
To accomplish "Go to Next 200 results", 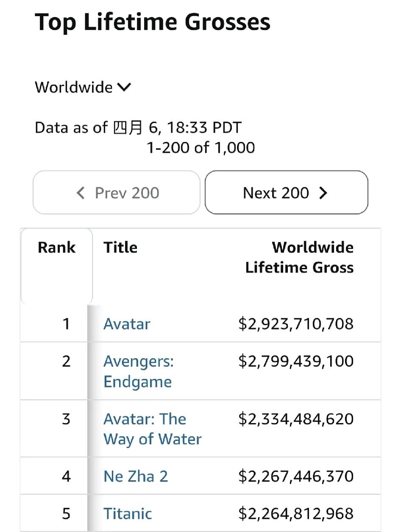I will [x=286, y=193].
